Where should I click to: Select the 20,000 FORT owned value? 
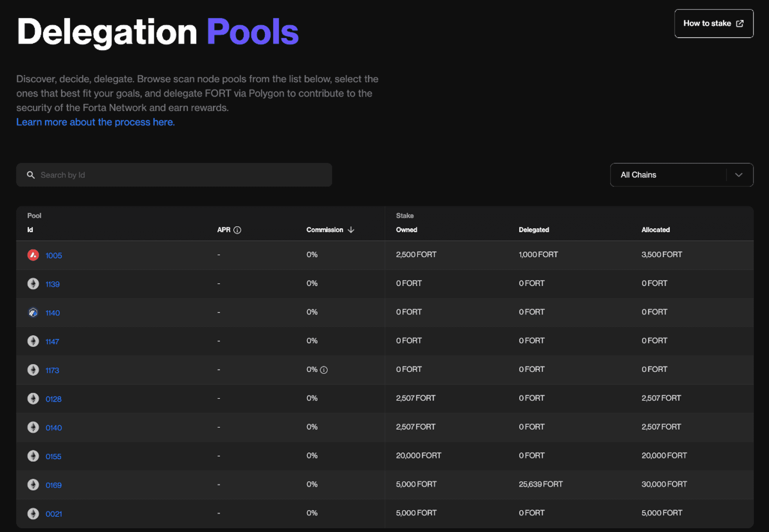(x=418, y=455)
